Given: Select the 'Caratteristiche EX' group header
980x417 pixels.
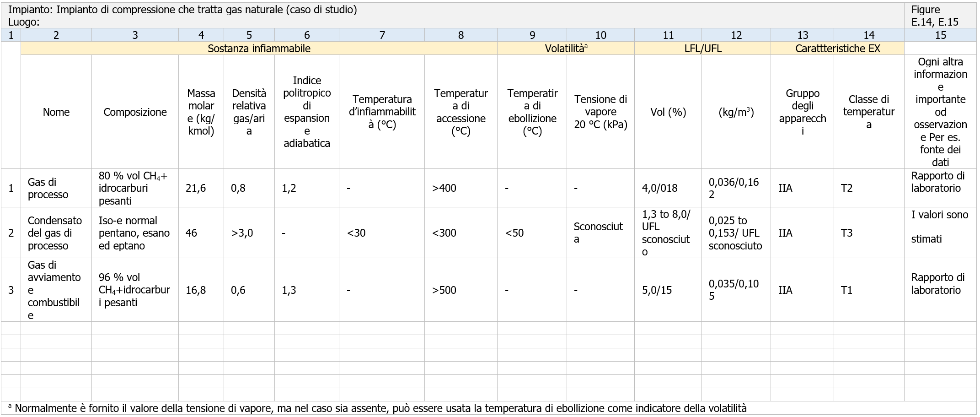Looking at the screenshot, I should (x=837, y=49).
